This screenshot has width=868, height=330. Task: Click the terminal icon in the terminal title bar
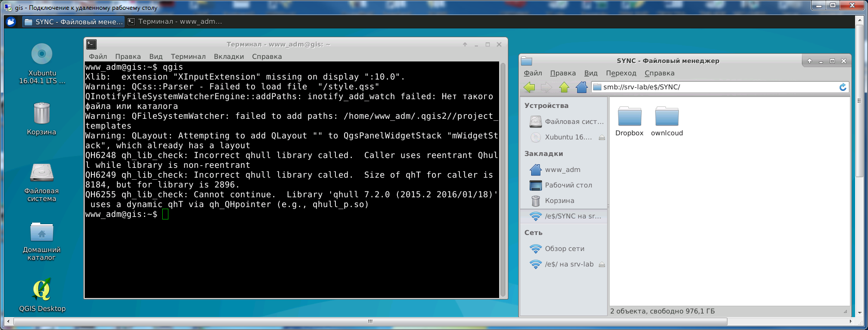point(91,44)
